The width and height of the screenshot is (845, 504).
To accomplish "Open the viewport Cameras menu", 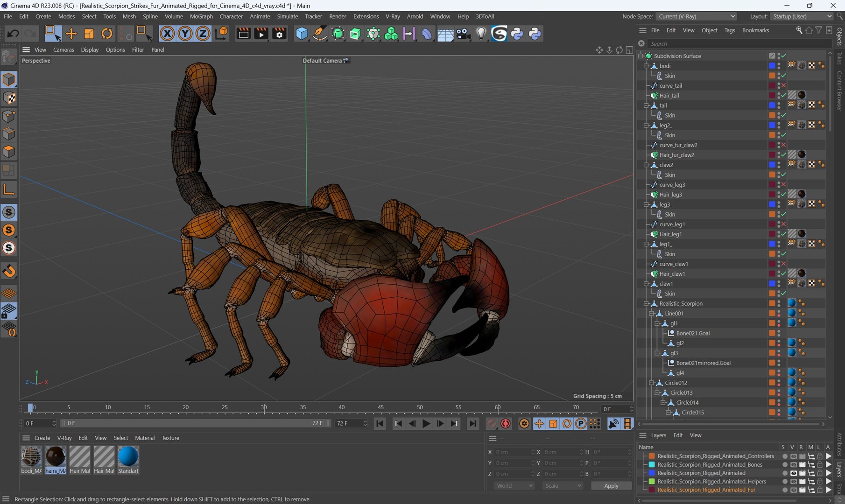I will tap(63, 50).
